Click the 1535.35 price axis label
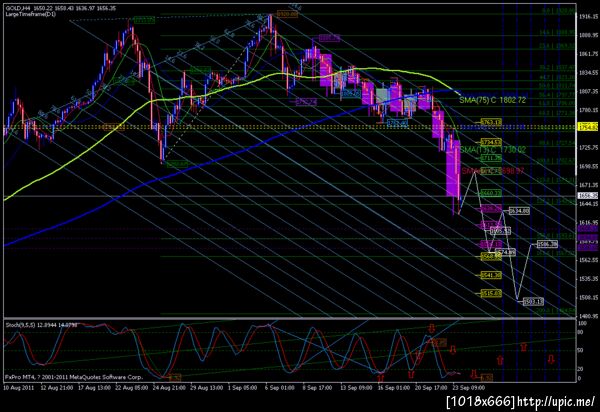 point(589,278)
